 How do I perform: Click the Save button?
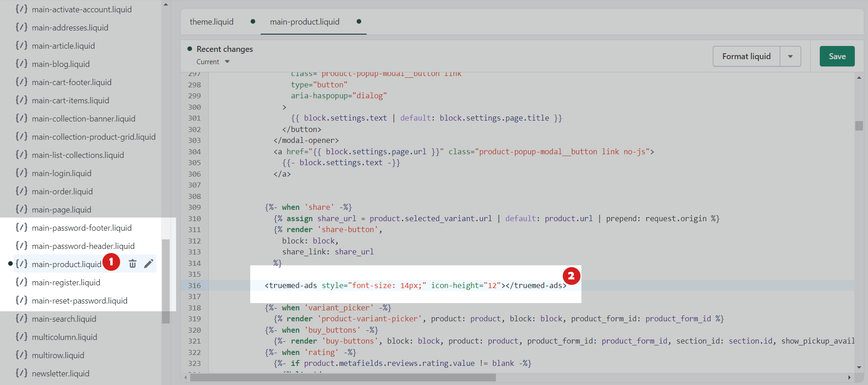(837, 56)
